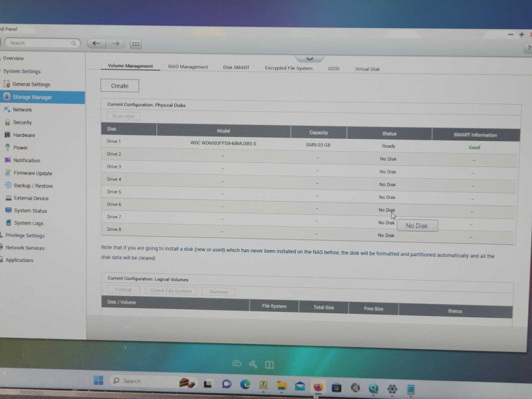Click the capacity value 5589.03 GB
The height and width of the screenshot is (399, 532).
point(318,145)
